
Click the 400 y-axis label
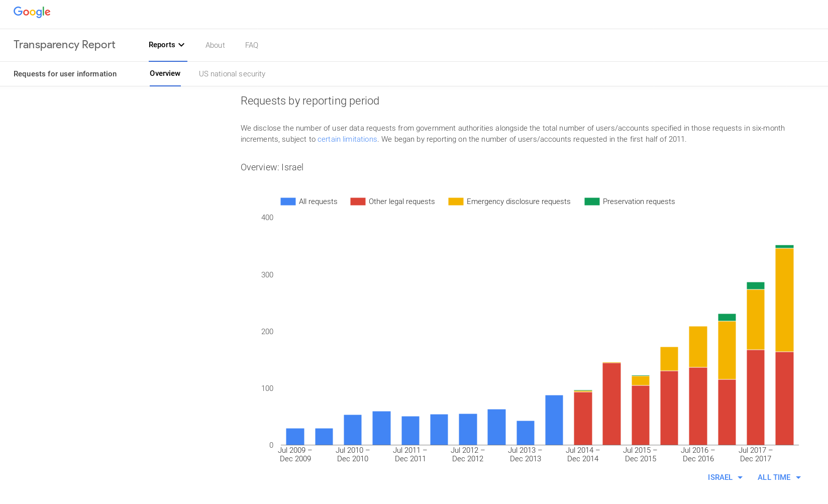click(267, 218)
